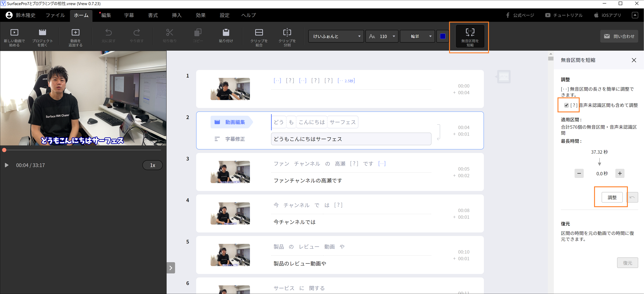Open the font dropdown けいふぉんと
This screenshot has height=294, width=644.
click(336, 37)
